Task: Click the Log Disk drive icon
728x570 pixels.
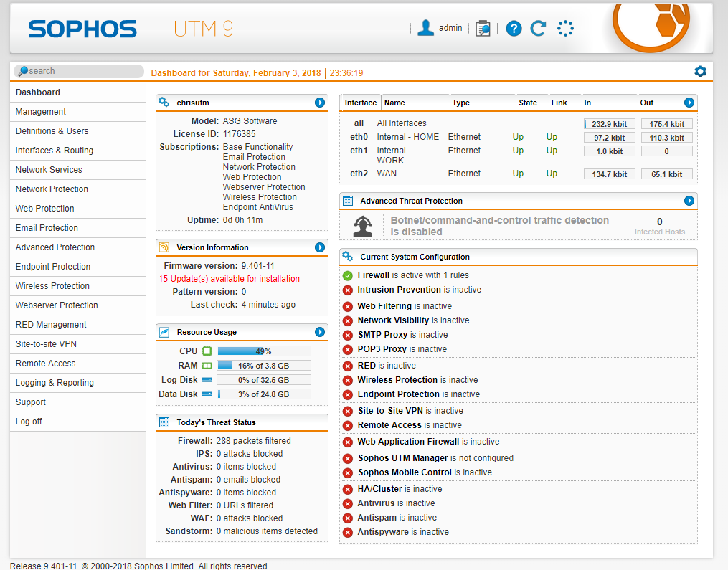Action: click(x=207, y=380)
